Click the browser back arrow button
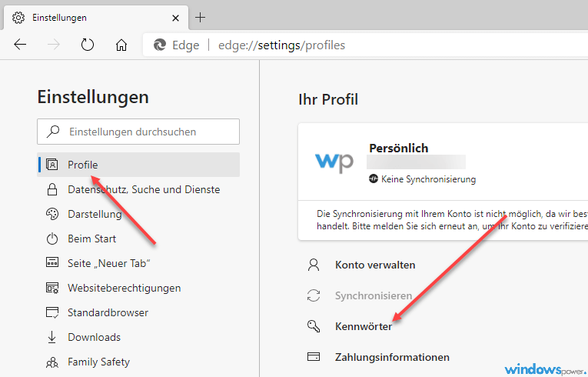This screenshot has width=588, height=377. [21, 45]
